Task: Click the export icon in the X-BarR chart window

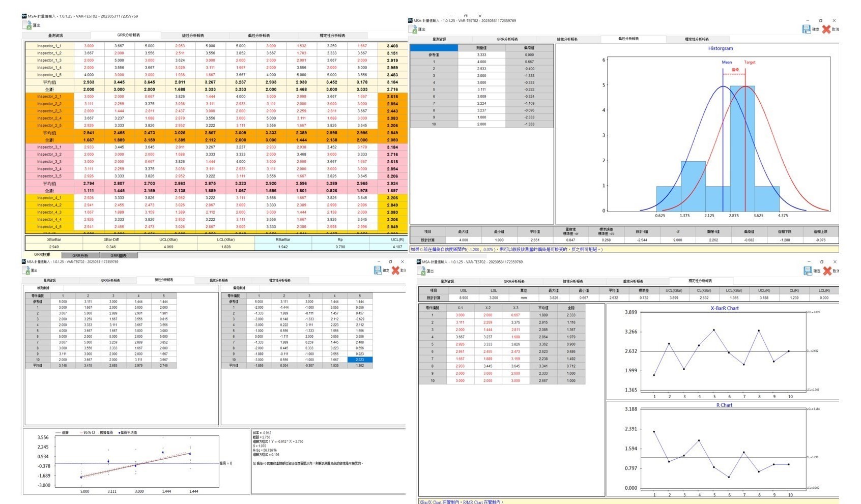Action: pyautogui.click(x=422, y=271)
